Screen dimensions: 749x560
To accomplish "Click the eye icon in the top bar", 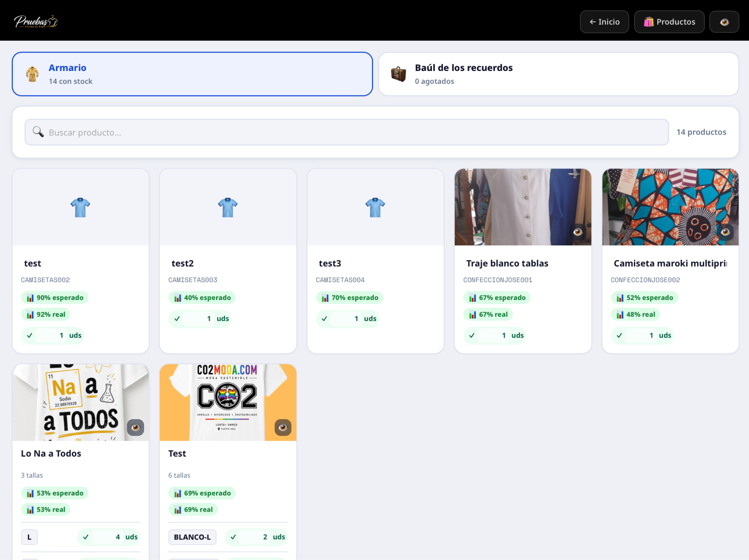I will 724,22.
